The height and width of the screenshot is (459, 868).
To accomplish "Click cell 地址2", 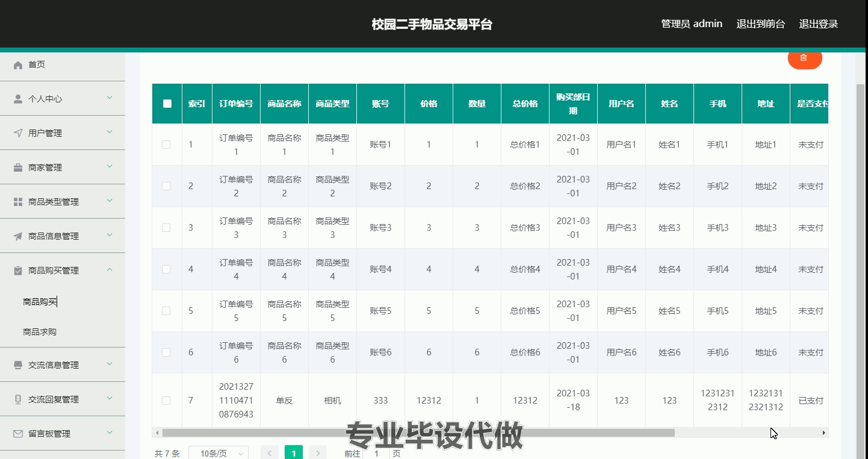I will [766, 186].
